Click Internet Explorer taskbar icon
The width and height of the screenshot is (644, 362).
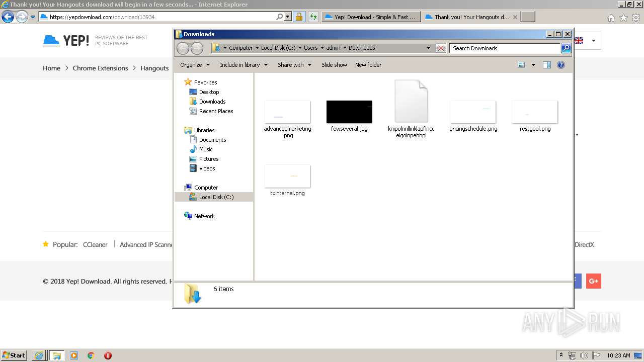click(39, 355)
